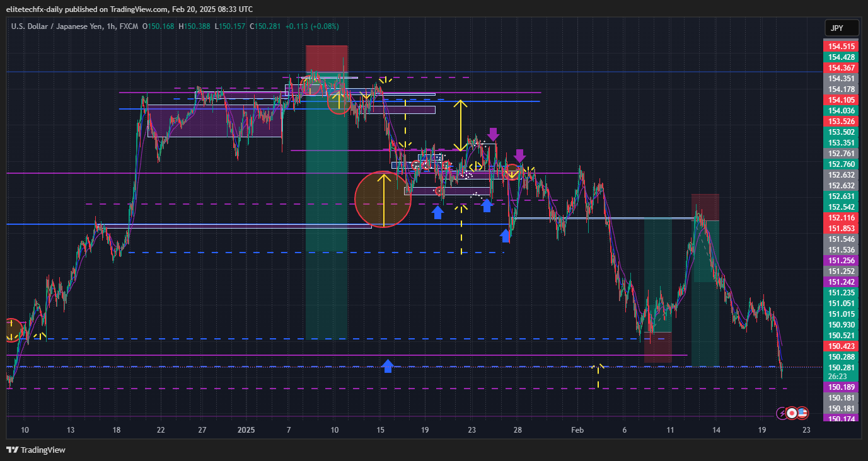
Task: Click the 153.351 price label
Action: [x=842, y=143]
